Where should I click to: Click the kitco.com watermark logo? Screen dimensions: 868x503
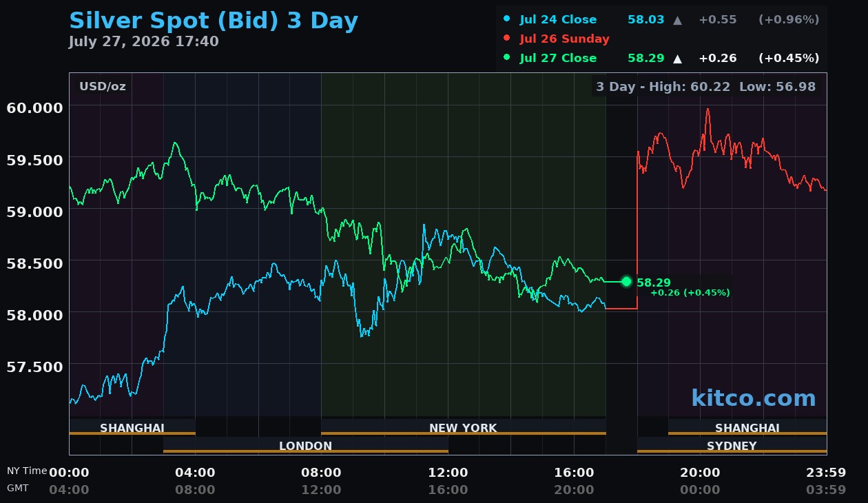[753, 398]
